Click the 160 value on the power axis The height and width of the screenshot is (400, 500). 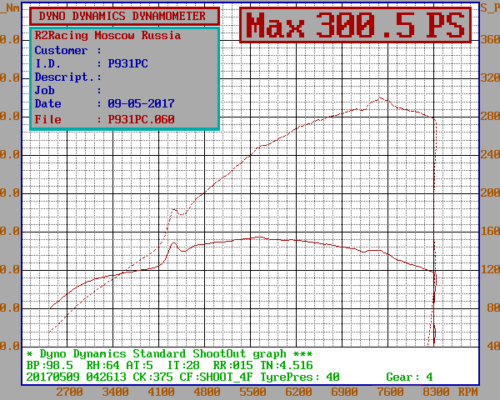pyautogui.click(x=490, y=231)
